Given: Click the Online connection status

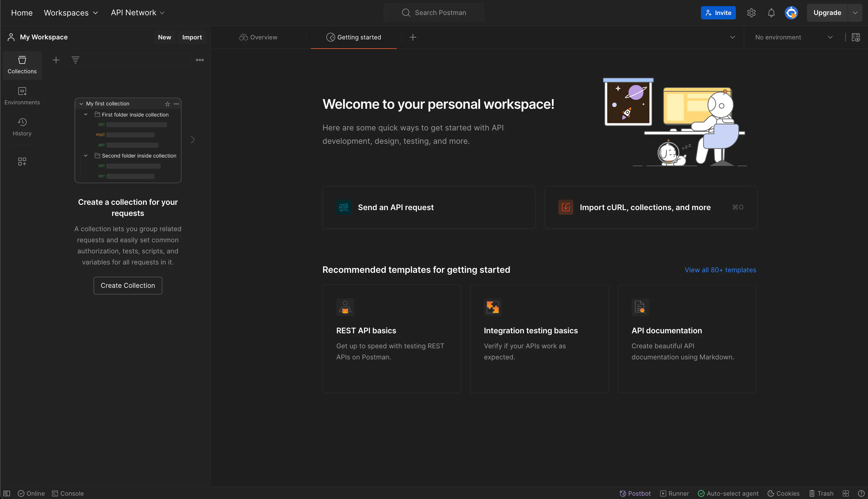Looking at the screenshot, I should (31, 493).
